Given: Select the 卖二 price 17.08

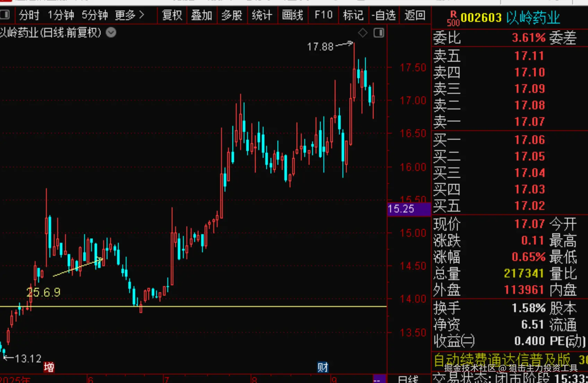Looking at the screenshot, I should click(x=529, y=105).
